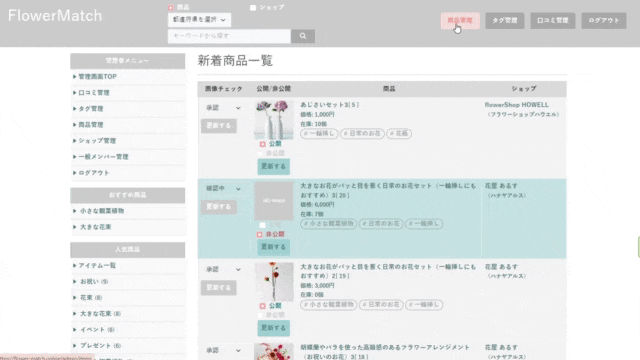
Task: Click #一輪挿し tag on product 2[19]
Action: point(424,305)
